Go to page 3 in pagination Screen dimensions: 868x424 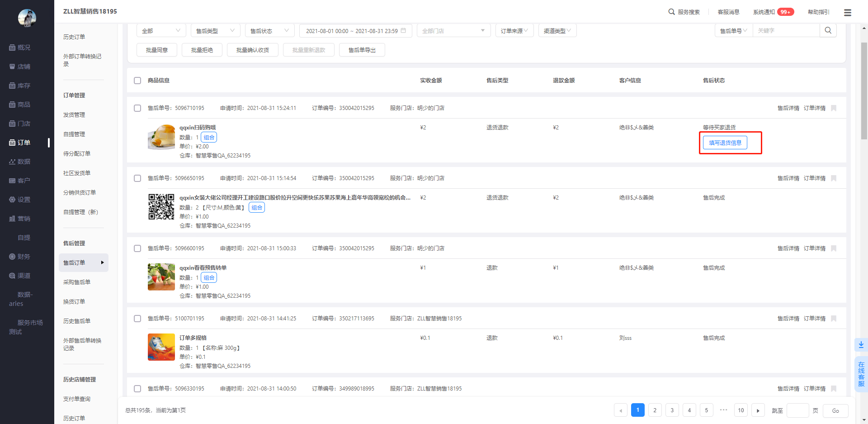(x=672, y=410)
